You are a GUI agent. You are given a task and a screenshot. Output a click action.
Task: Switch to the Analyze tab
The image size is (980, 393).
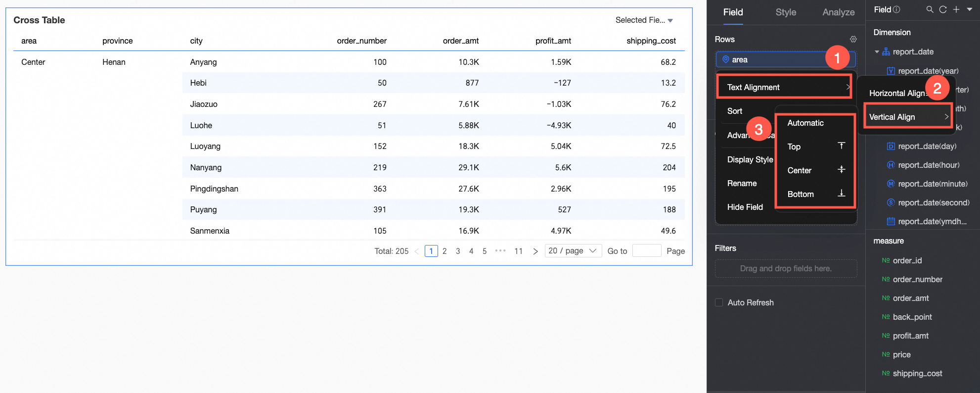pyautogui.click(x=839, y=12)
